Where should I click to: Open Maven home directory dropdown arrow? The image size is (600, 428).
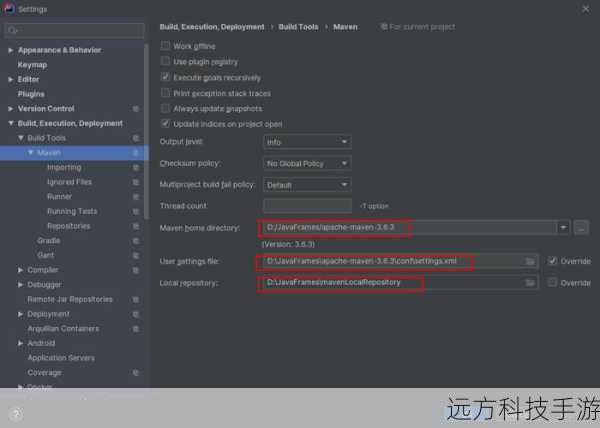563,228
